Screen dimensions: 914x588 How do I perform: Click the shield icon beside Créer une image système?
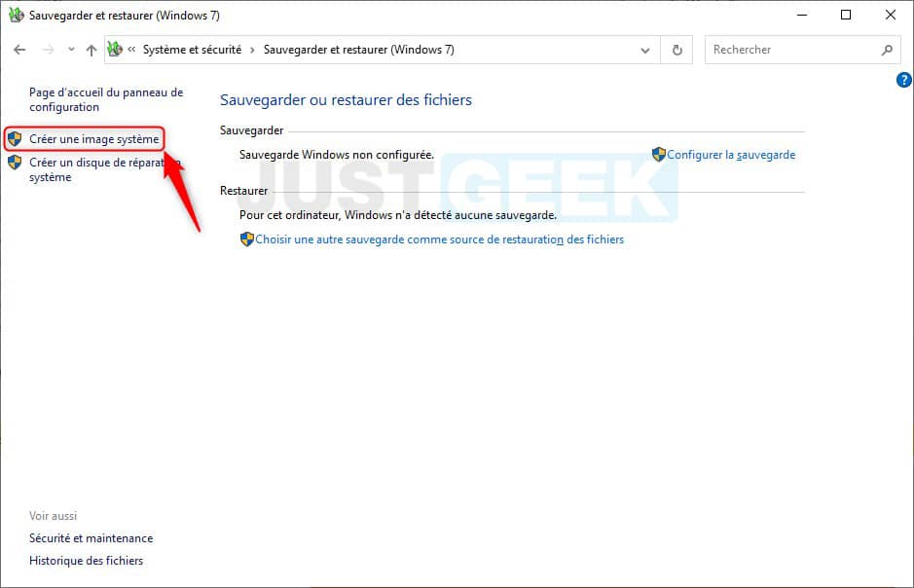[15, 138]
